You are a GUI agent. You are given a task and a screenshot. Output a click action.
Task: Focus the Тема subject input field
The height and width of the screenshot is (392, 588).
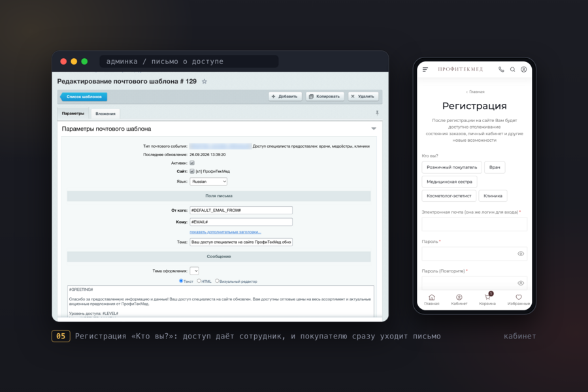pos(240,242)
